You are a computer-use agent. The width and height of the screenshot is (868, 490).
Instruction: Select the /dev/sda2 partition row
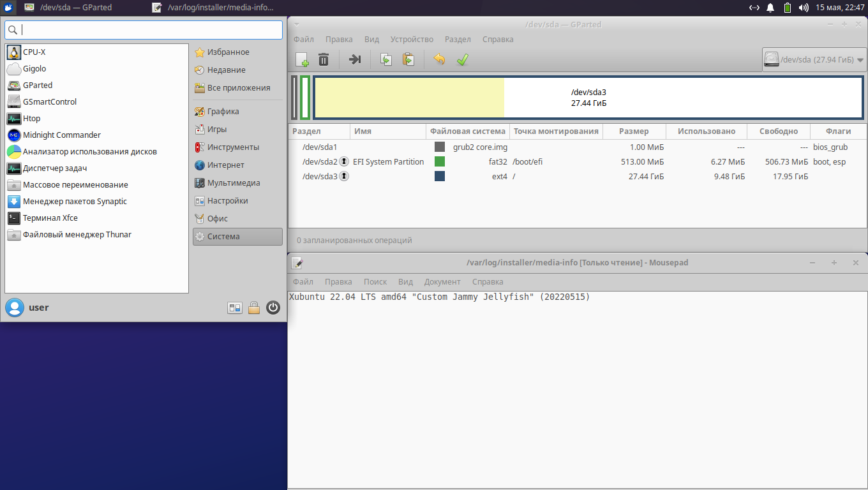[x=577, y=162]
